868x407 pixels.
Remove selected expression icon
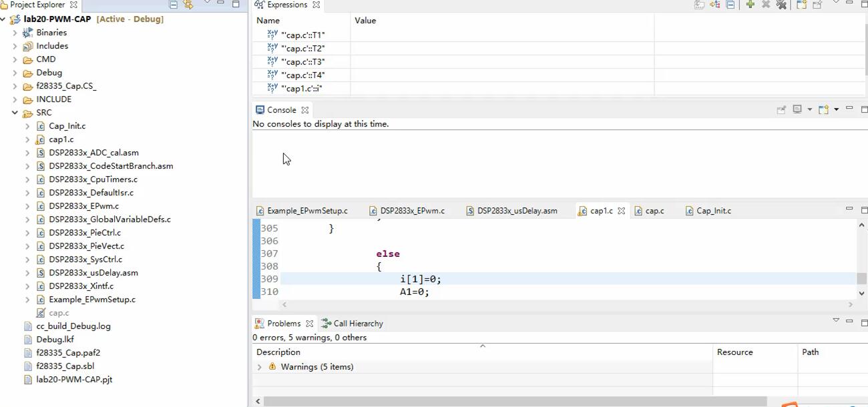click(x=766, y=5)
